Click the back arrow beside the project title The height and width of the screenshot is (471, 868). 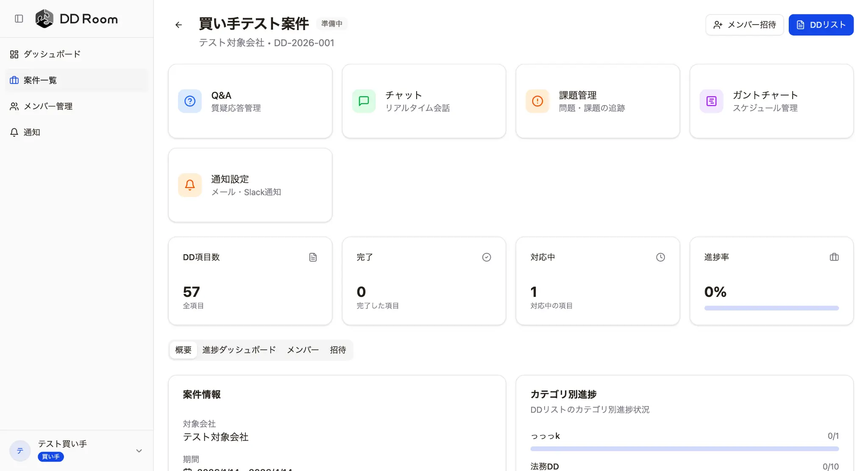(178, 25)
